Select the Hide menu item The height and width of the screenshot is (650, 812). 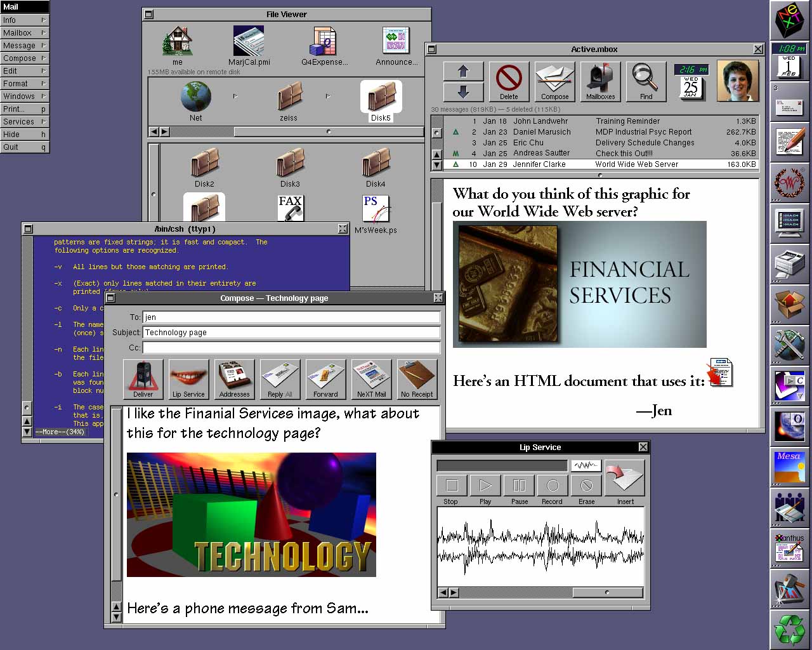[x=25, y=134]
